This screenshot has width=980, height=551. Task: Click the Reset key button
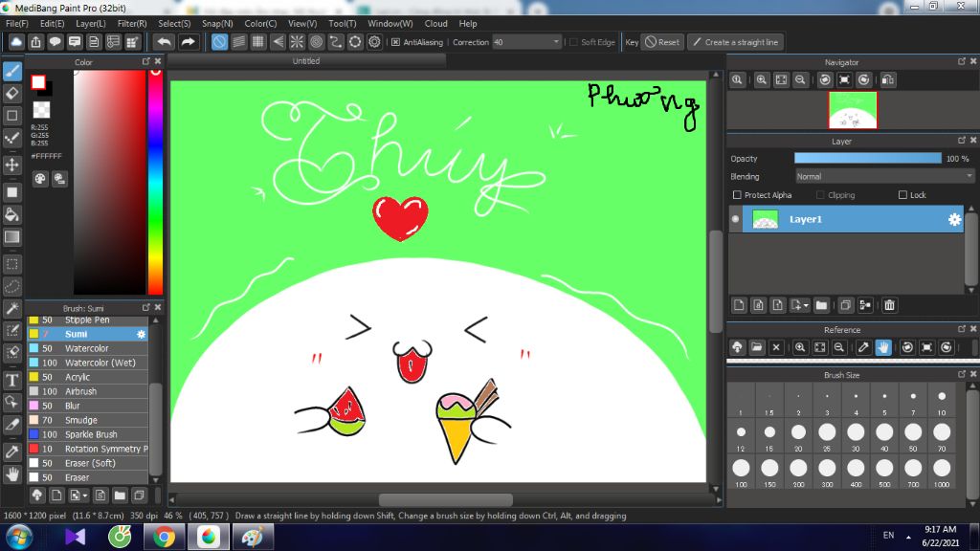coord(662,42)
